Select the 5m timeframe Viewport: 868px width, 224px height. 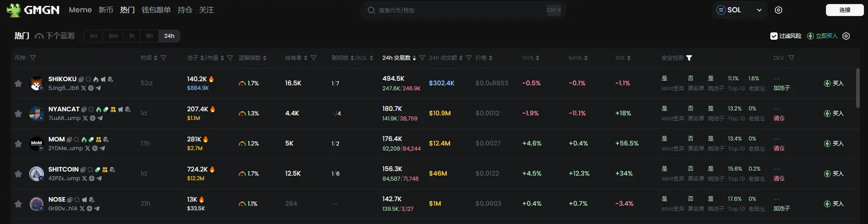(x=113, y=36)
